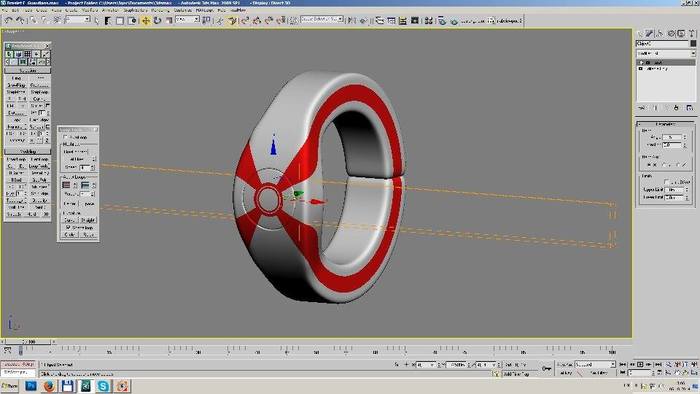Open the Reference Coordinate System dropdown
The width and height of the screenshot is (700, 394).
coord(187,20)
